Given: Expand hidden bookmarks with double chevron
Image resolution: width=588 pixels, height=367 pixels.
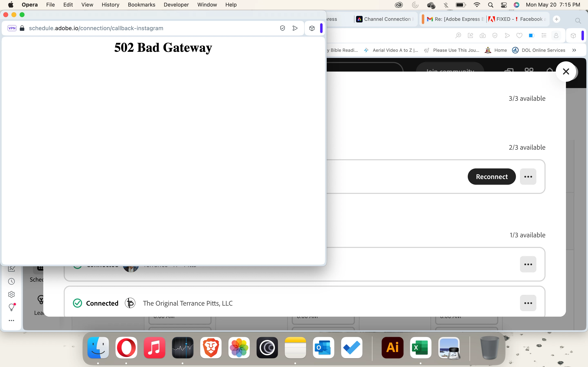Looking at the screenshot, I should (574, 50).
